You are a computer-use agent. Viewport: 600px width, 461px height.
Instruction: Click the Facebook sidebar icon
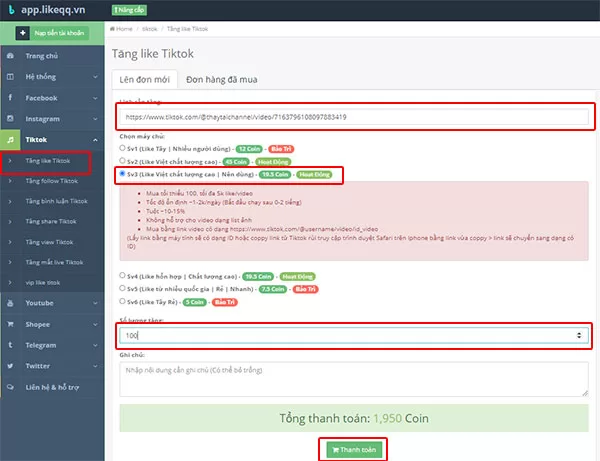coord(10,98)
